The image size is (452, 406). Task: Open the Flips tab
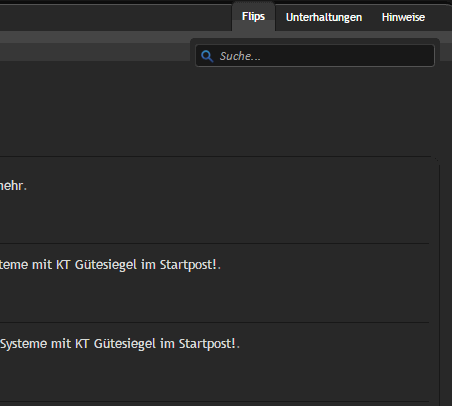click(253, 17)
